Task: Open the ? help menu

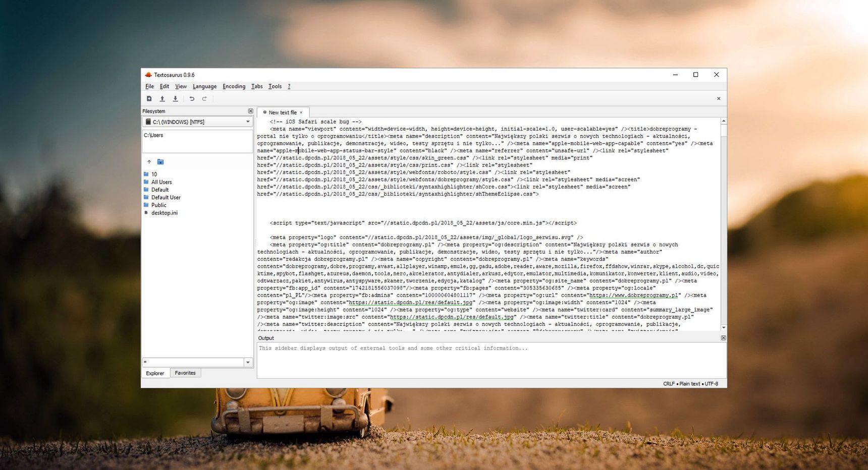Action: (289, 86)
